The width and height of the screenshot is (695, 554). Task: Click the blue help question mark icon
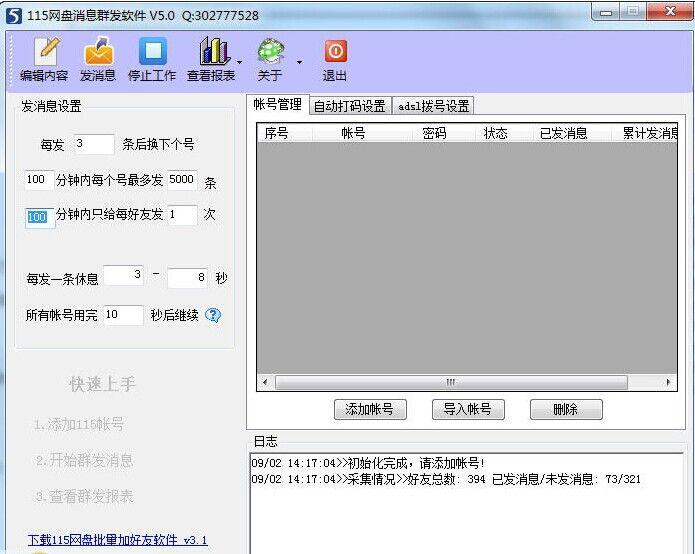pos(213,315)
